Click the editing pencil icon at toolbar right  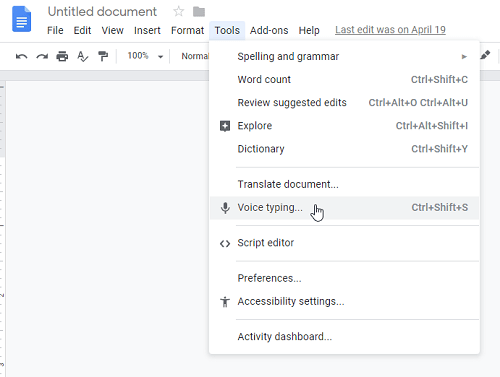[485, 55]
